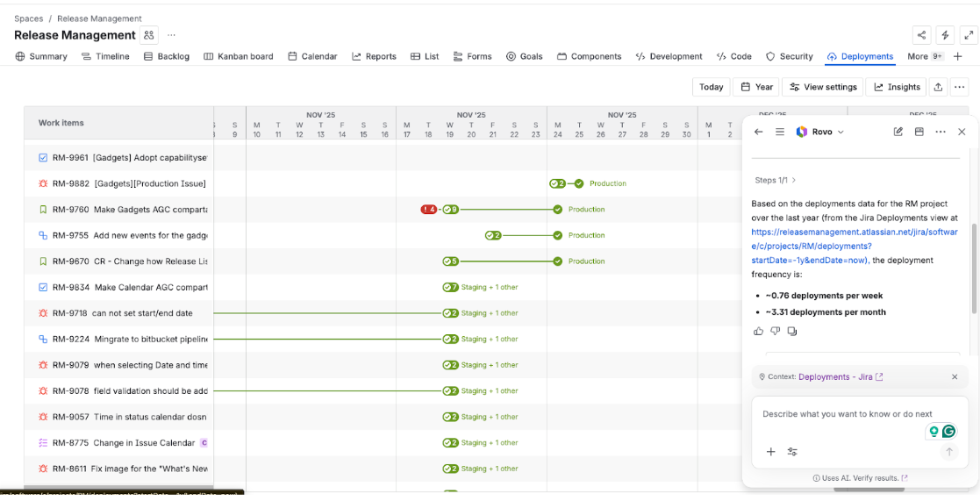The width and height of the screenshot is (980, 501).
Task: Open the Rovo panel more options ellipsis
Action: click(940, 132)
